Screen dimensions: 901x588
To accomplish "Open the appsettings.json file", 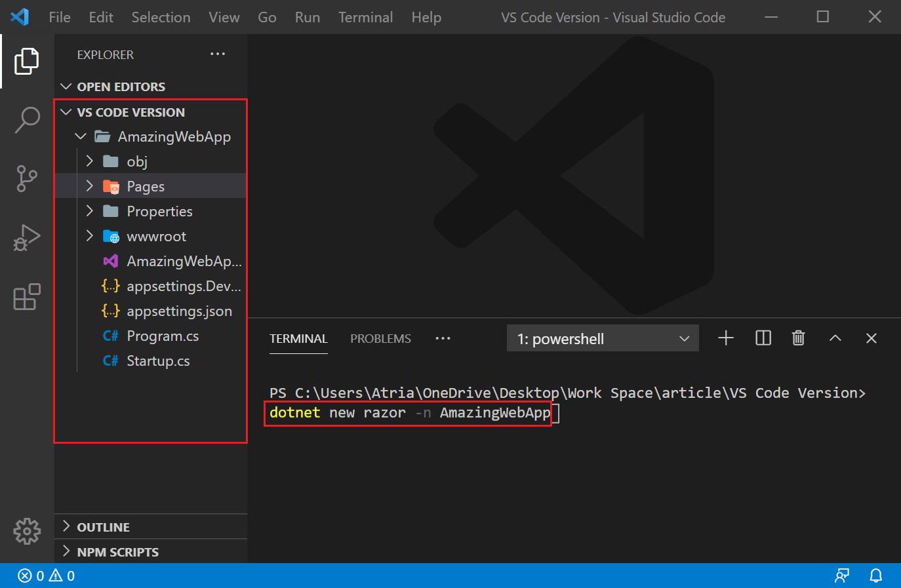I will pos(179,311).
